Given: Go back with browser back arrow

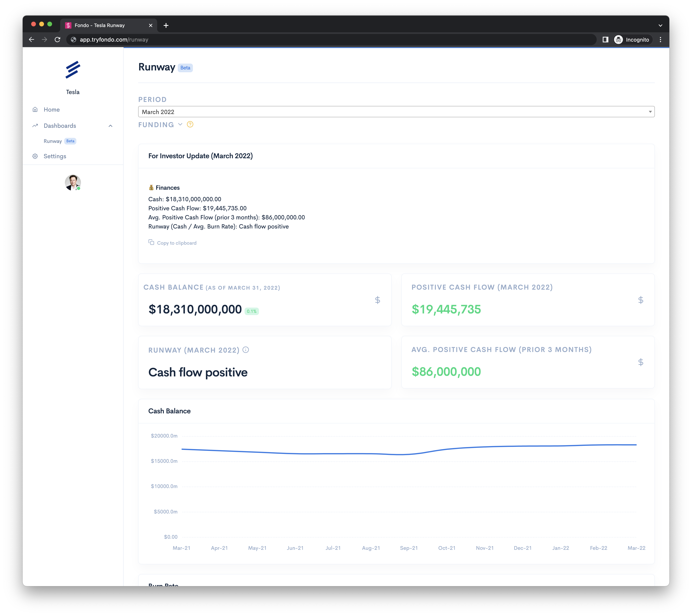Looking at the screenshot, I should tap(32, 40).
